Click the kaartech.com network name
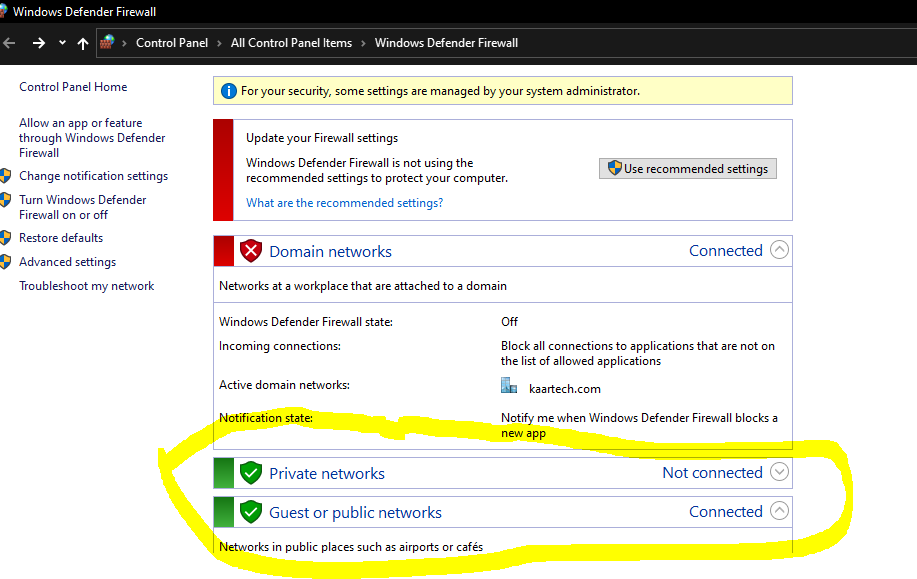The image size is (917, 579). pyautogui.click(x=564, y=389)
